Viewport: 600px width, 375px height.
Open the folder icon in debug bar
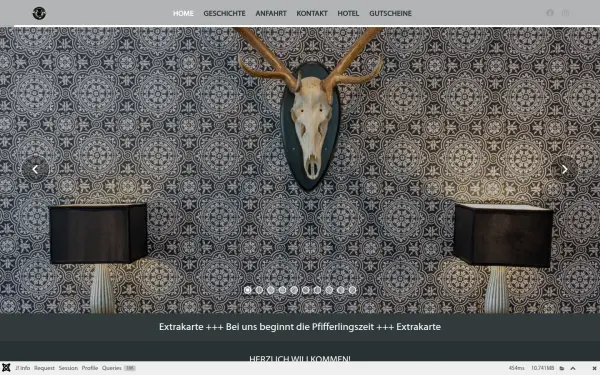coord(562,368)
